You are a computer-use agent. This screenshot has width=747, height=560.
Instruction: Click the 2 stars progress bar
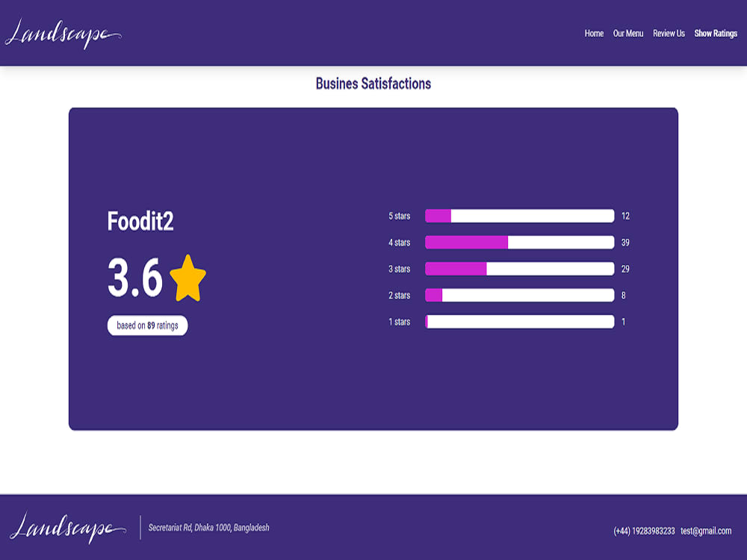tap(519, 295)
